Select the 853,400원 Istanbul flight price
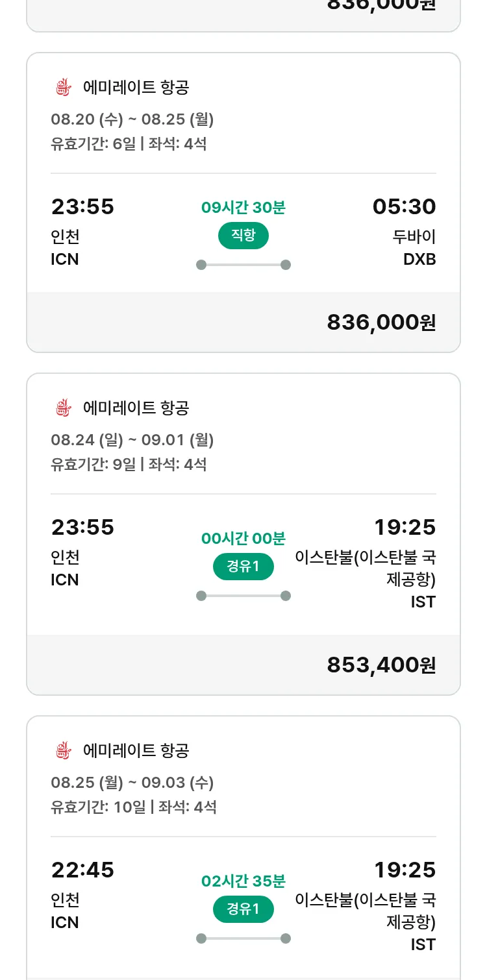This screenshot has width=487, height=980. 381,665
